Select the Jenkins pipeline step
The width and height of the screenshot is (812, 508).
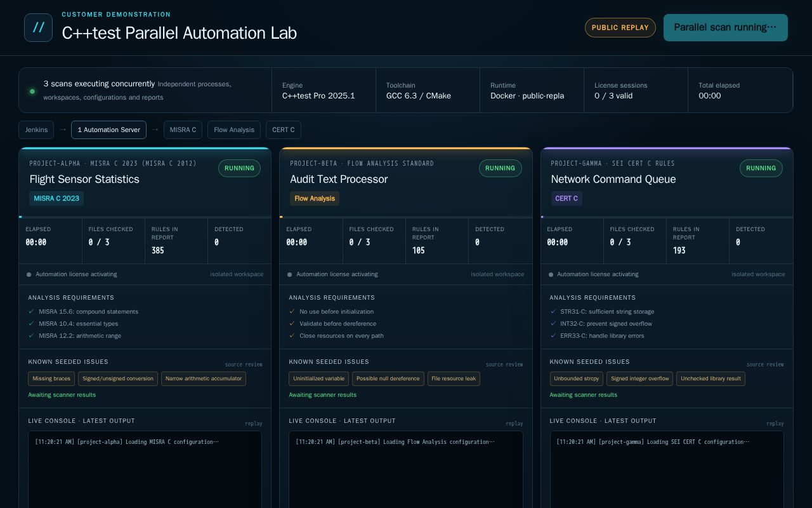pos(36,130)
